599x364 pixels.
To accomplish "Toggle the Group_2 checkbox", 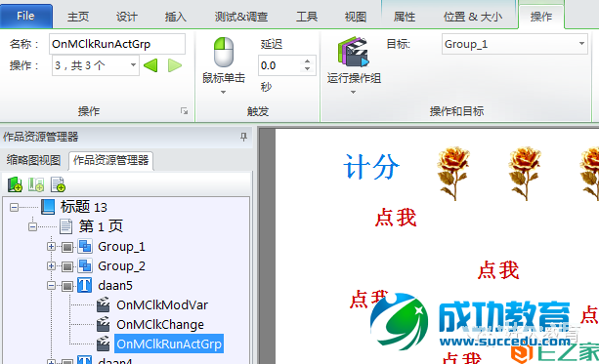I will tap(67, 266).
